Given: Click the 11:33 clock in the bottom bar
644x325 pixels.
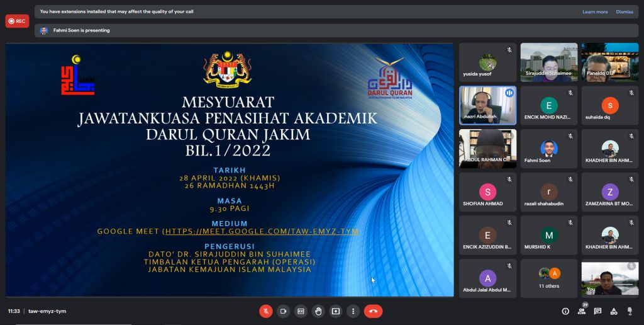Looking at the screenshot, I should coord(14,311).
